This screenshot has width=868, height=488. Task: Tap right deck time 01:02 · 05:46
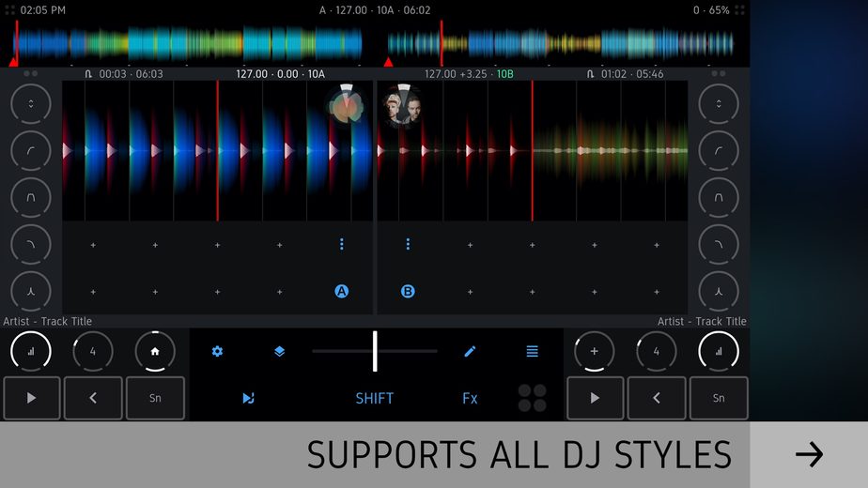[632, 74]
